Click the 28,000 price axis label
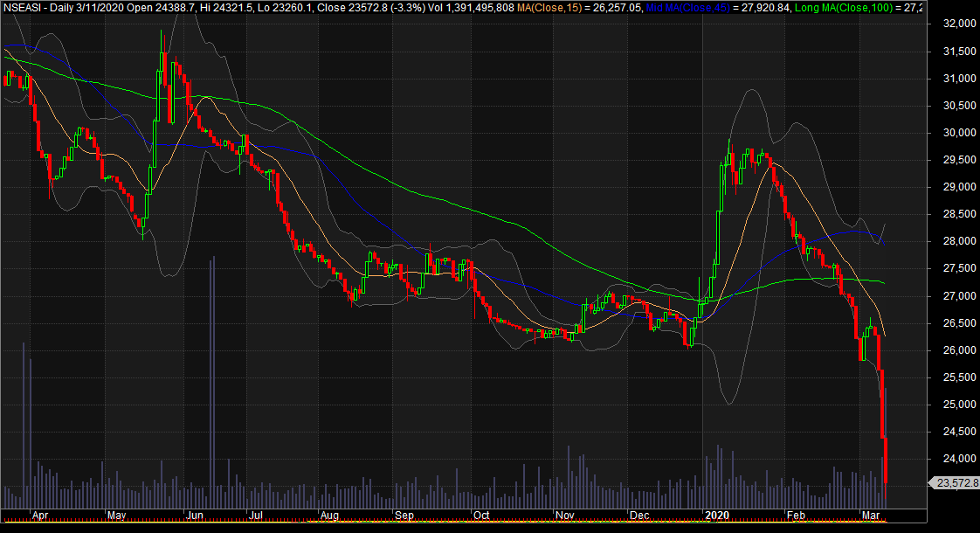Image resolution: width=980 pixels, height=533 pixels. [959, 241]
